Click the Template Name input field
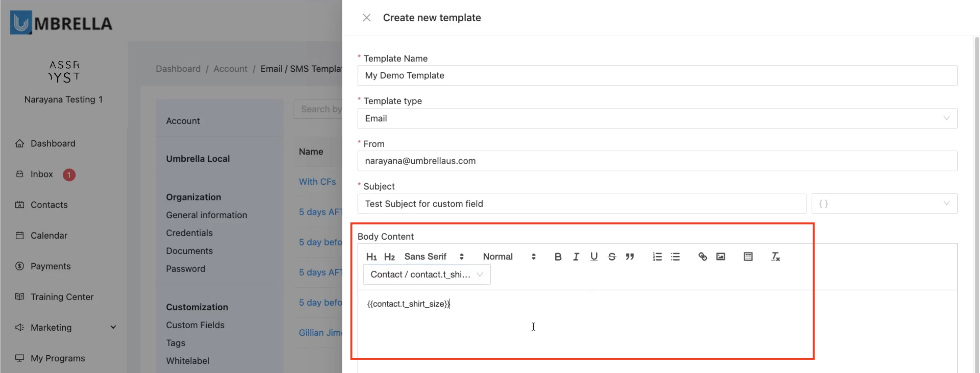The image size is (980, 373). point(657,75)
